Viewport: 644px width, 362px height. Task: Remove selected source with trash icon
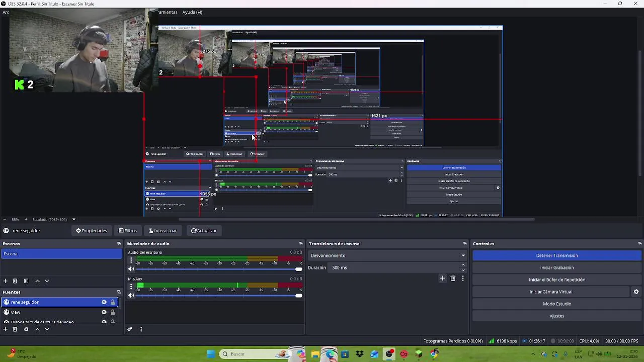tap(15, 329)
